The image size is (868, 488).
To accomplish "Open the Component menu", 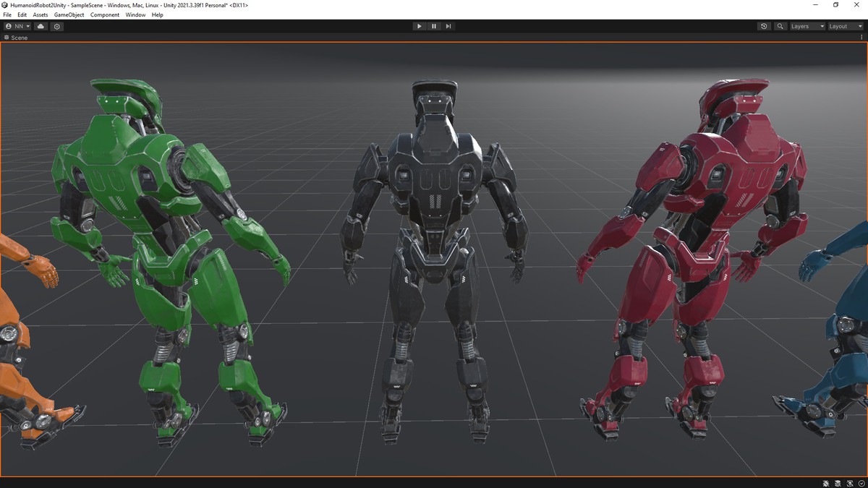I will 105,14.
